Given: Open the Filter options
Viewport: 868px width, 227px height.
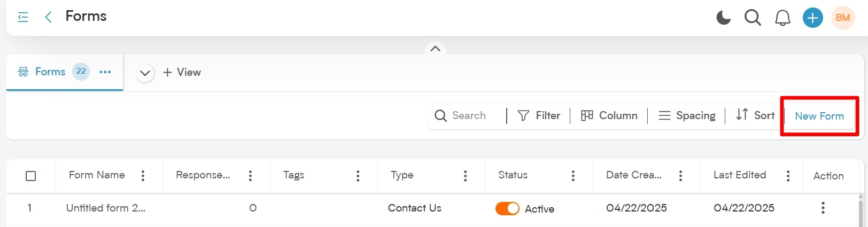Looking at the screenshot, I should 539,115.
